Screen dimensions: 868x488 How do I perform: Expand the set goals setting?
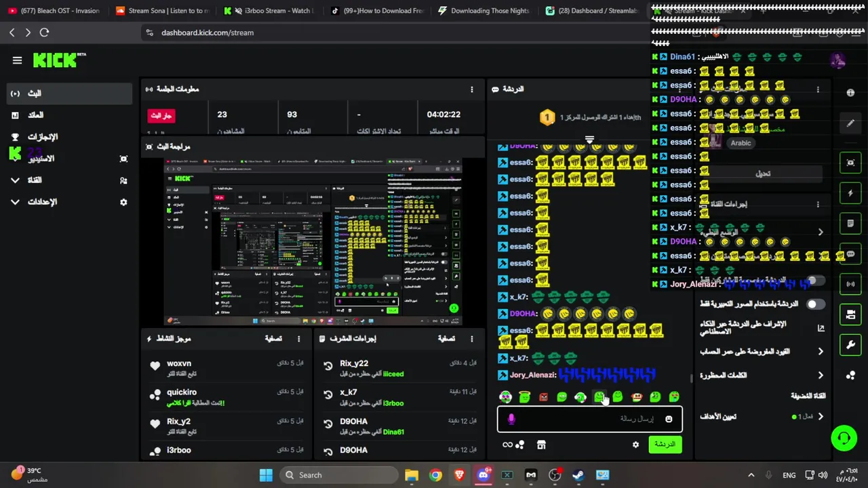point(762,417)
